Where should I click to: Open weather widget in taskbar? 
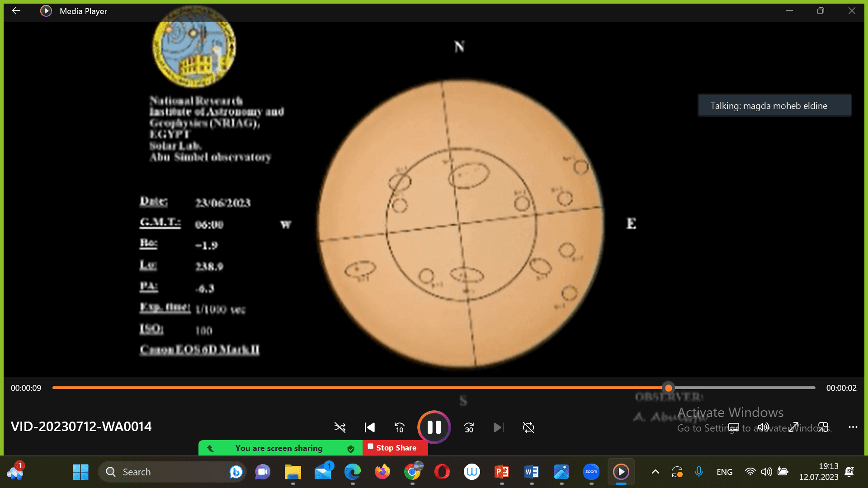(x=15, y=472)
